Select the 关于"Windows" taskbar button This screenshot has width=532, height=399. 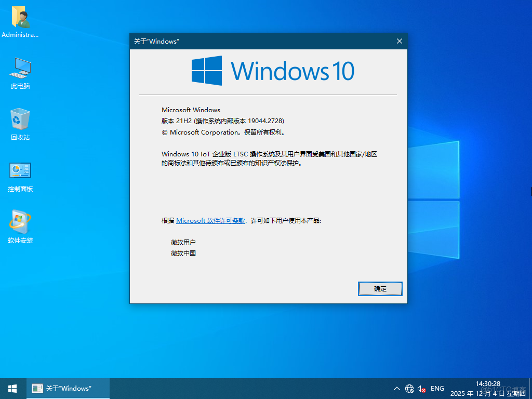[68, 388]
